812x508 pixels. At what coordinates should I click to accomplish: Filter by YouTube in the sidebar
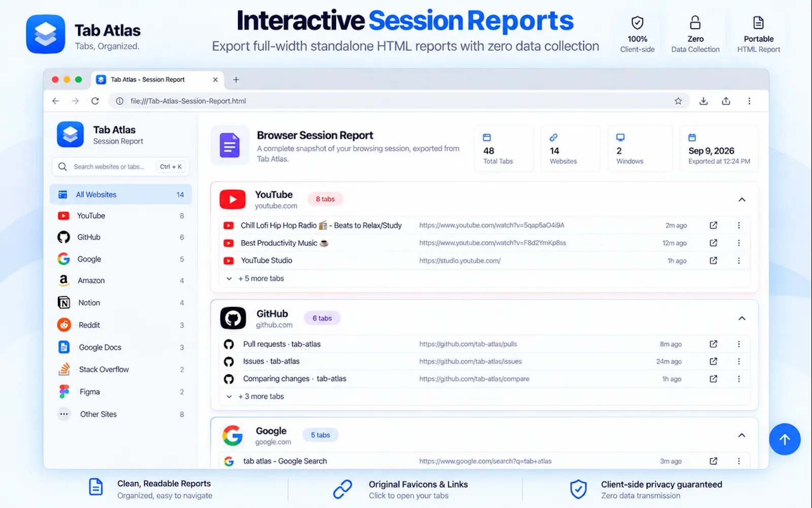coord(121,216)
